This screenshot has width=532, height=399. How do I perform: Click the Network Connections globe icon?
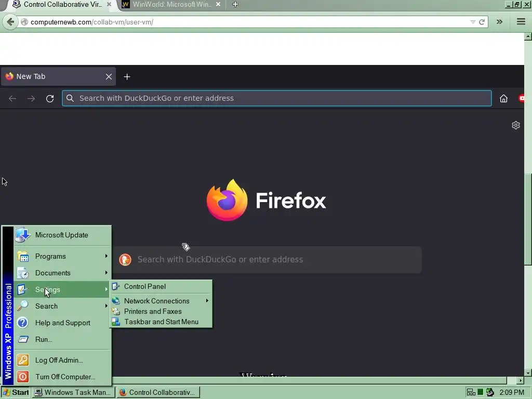click(116, 301)
